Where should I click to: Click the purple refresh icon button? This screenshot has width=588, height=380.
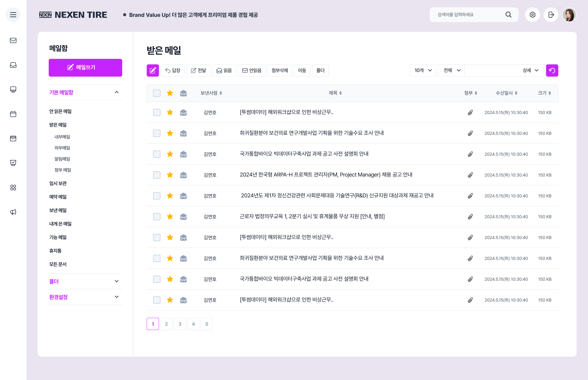(x=552, y=70)
